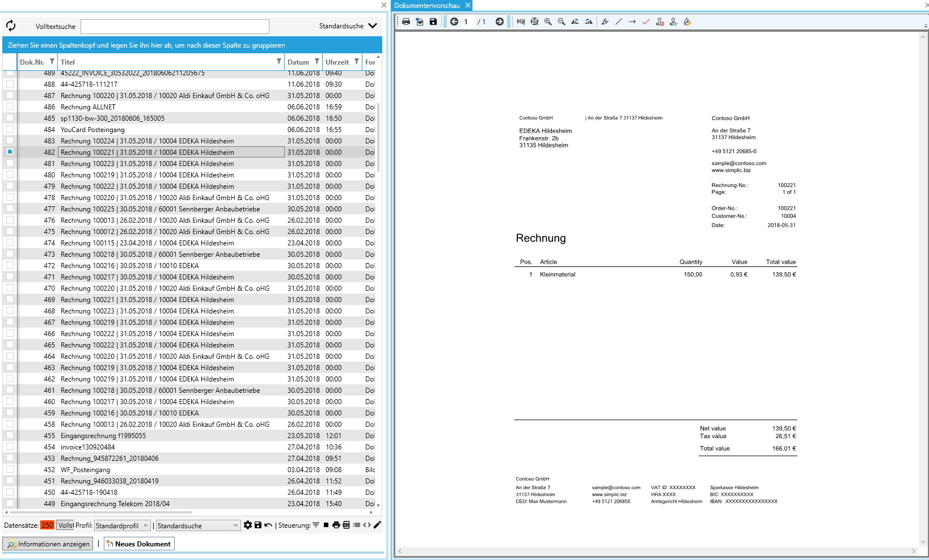This screenshot has height=560, width=929.
Task: Click the Vollst button next to Datensätze
Action: click(x=65, y=525)
